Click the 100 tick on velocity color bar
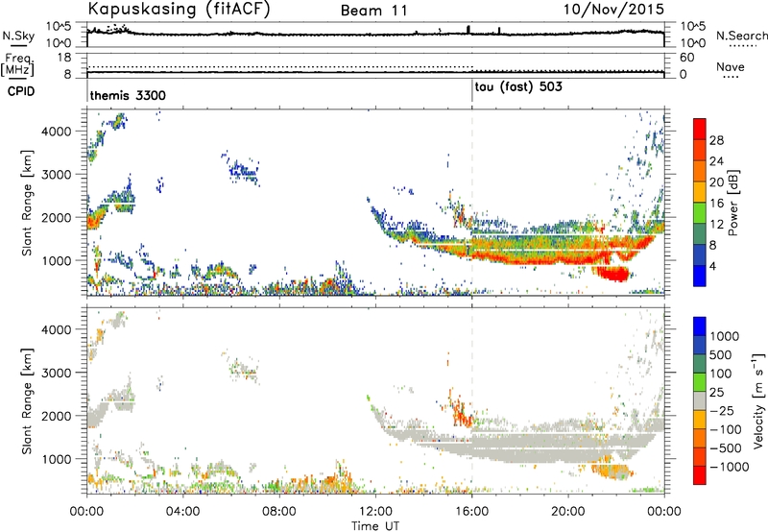The image size is (768, 532). [x=721, y=374]
